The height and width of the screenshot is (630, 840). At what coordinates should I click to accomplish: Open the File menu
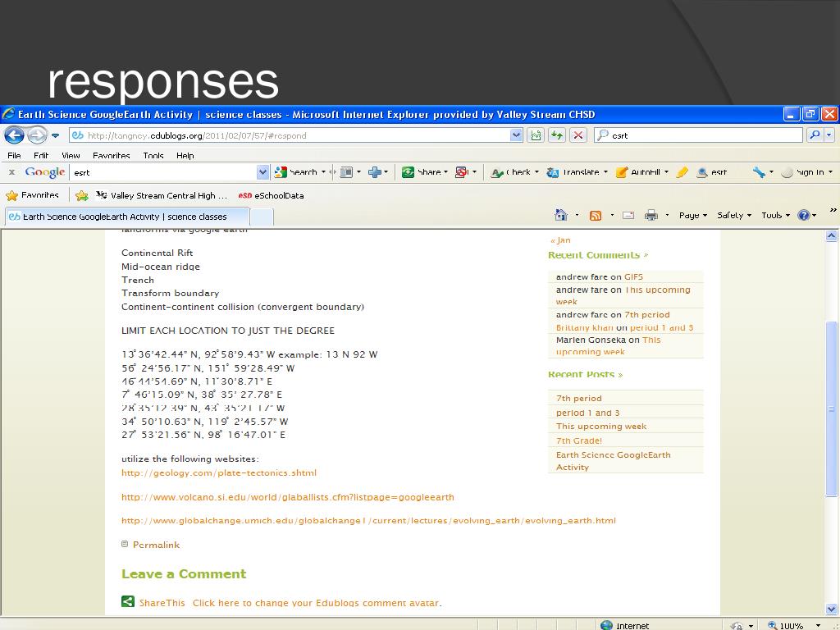pos(15,155)
